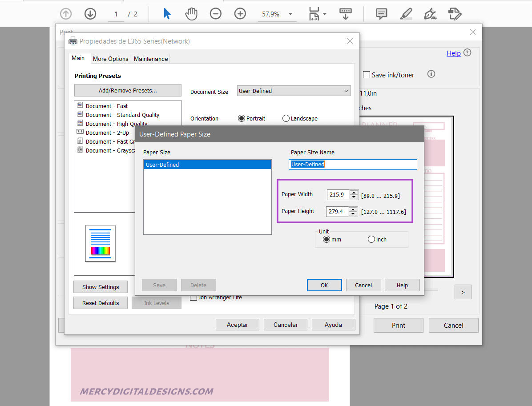The width and height of the screenshot is (532, 406).
Task: Click the Add/Remove Presets button
Action: [128, 90]
